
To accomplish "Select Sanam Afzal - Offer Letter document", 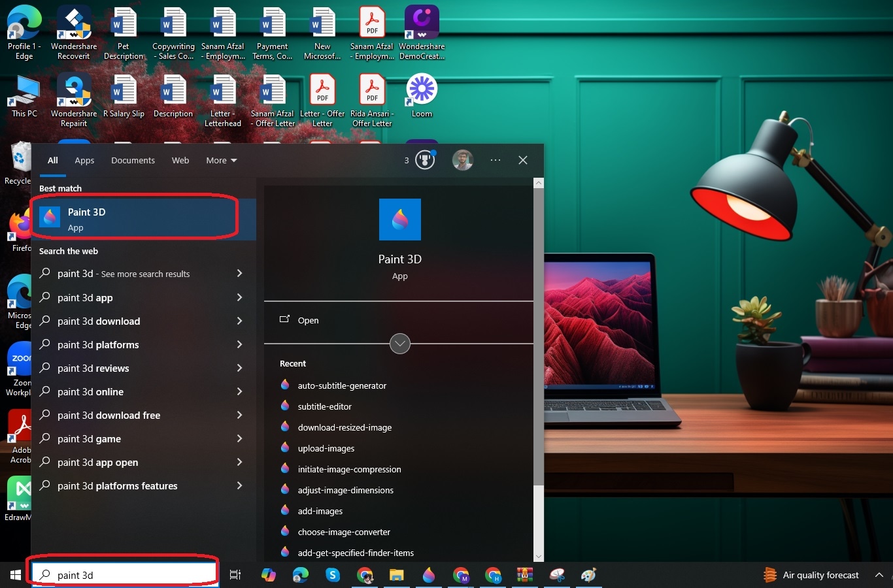I will pyautogui.click(x=273, y=100).
